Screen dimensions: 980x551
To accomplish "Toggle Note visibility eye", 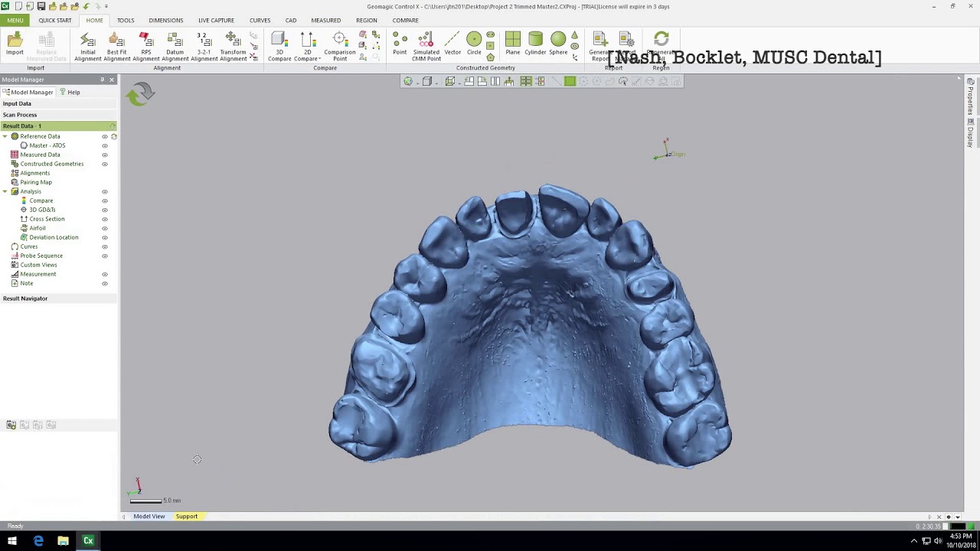I will point(105,283).
